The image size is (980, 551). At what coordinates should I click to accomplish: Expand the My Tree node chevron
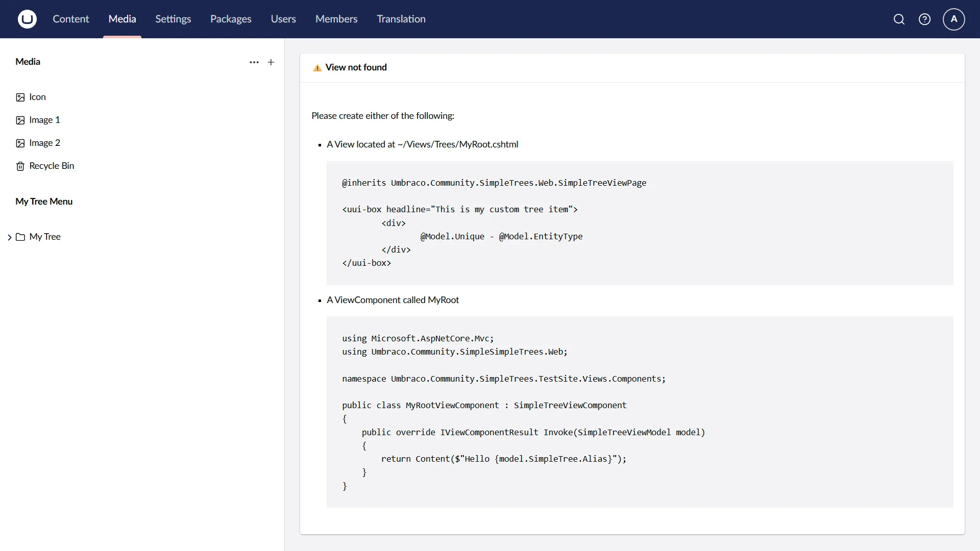pos(9,237)
